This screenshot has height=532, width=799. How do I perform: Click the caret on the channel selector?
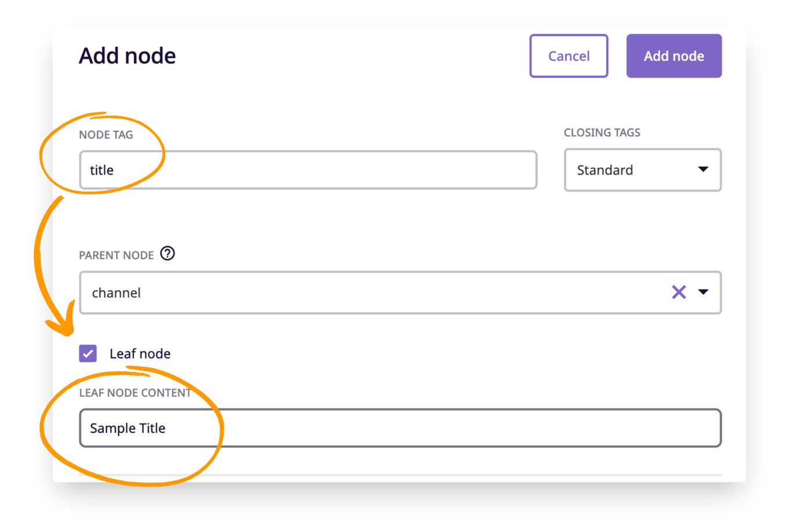[x=704, y=292]
